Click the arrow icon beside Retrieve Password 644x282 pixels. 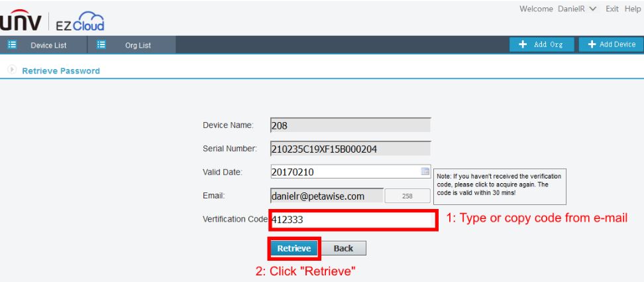pos(12,70)
